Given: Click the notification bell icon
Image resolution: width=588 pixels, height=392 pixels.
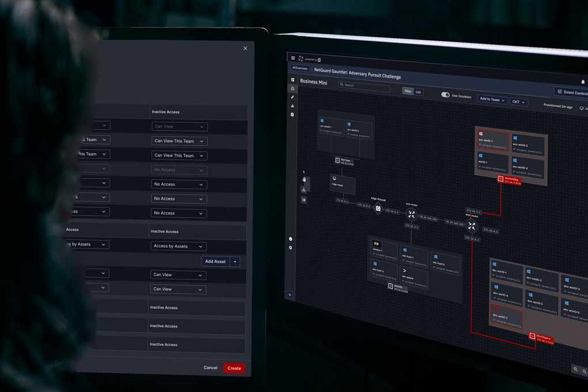Looking at the screenshot, I should pyautogui.click(x=582, y=81).
